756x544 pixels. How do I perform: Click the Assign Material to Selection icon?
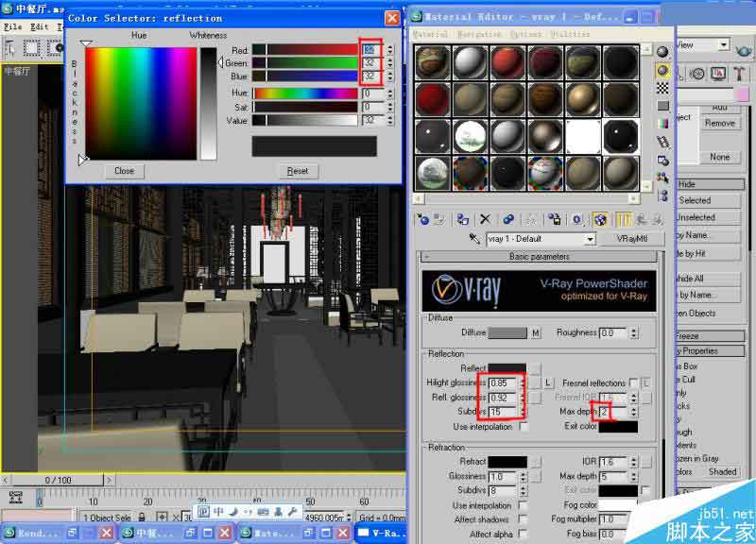click(x=459, y=221)
